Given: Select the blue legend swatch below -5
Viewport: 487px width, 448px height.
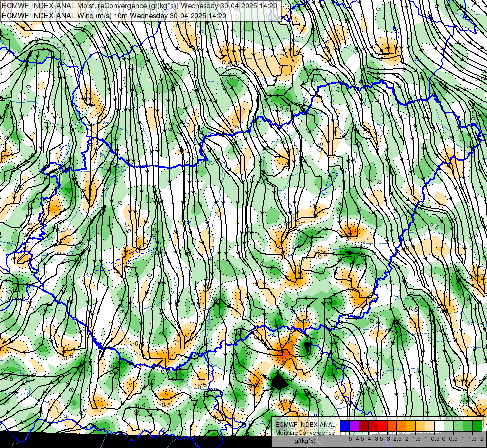Looking at the screenshot, I should (345, 426).
